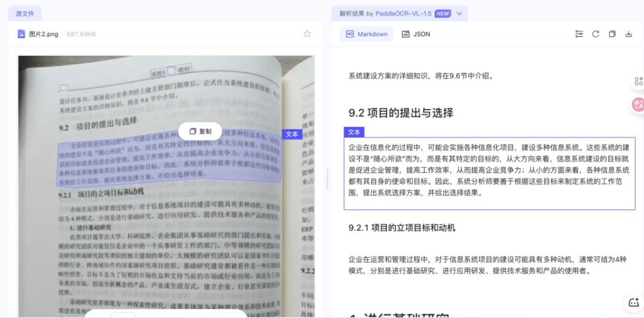
Task: Click the Markdown tab's MD icon
Action: (349, 34)
